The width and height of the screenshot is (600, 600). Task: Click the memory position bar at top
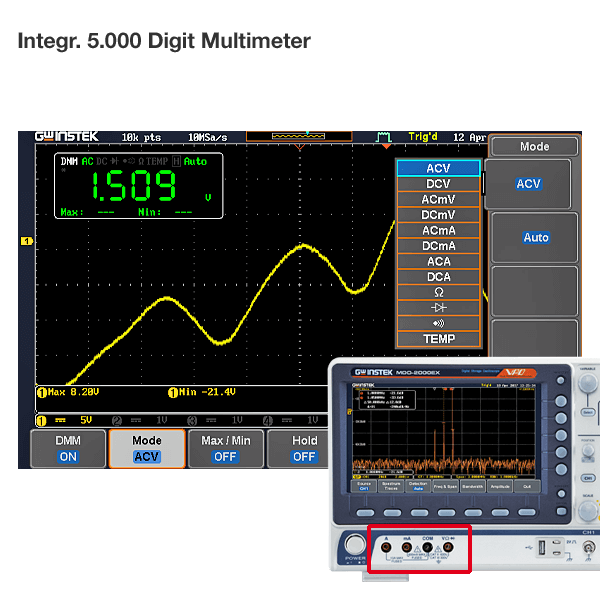[x=297, y=136]
